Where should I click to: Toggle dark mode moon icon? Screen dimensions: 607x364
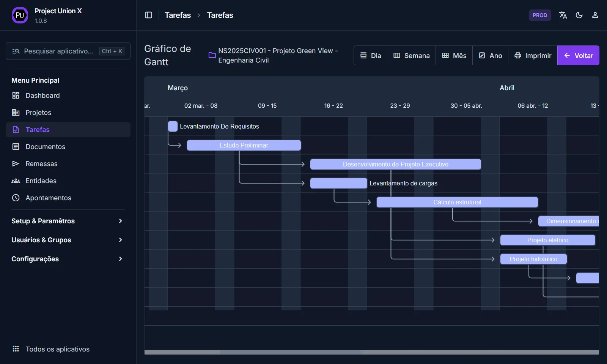point(579,15)
